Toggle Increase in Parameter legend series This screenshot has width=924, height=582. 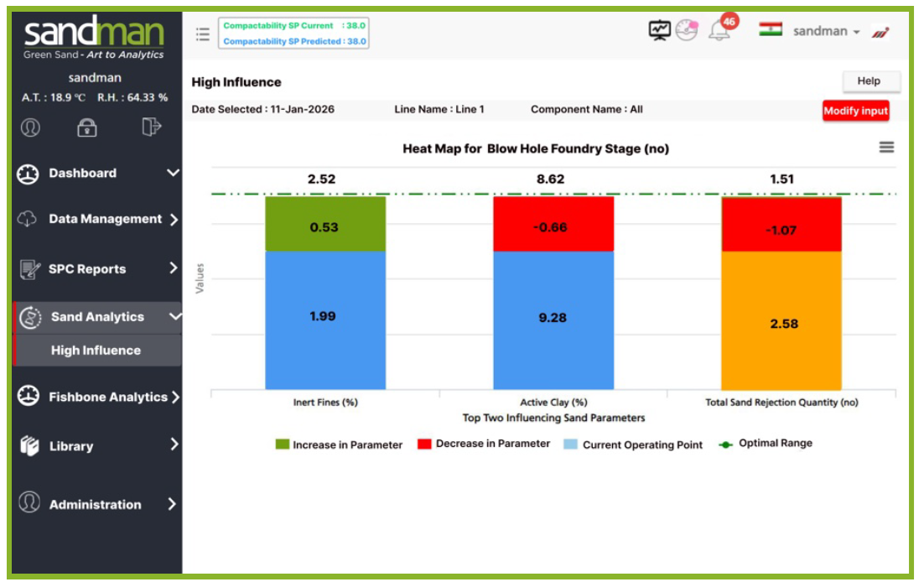[x=339, y=444]
